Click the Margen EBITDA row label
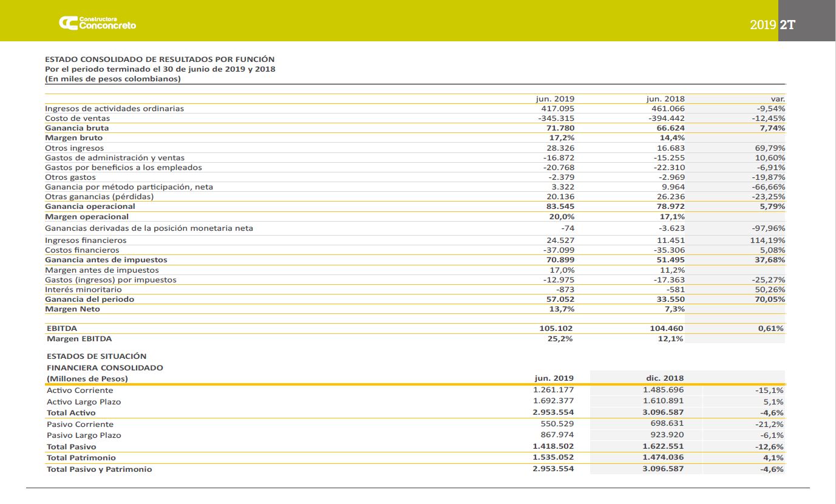Screen dimensions: 836x504 tap(79, 339)
